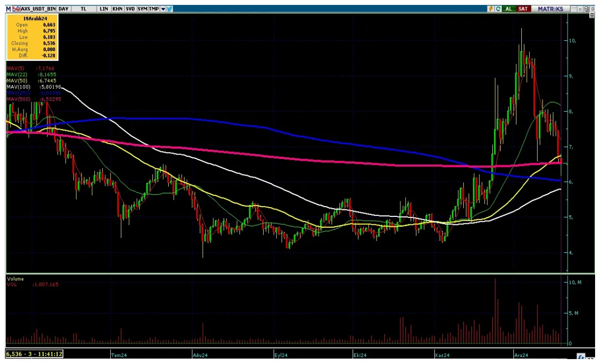Open the chart type icon beside symbol name

coord(17,9)
